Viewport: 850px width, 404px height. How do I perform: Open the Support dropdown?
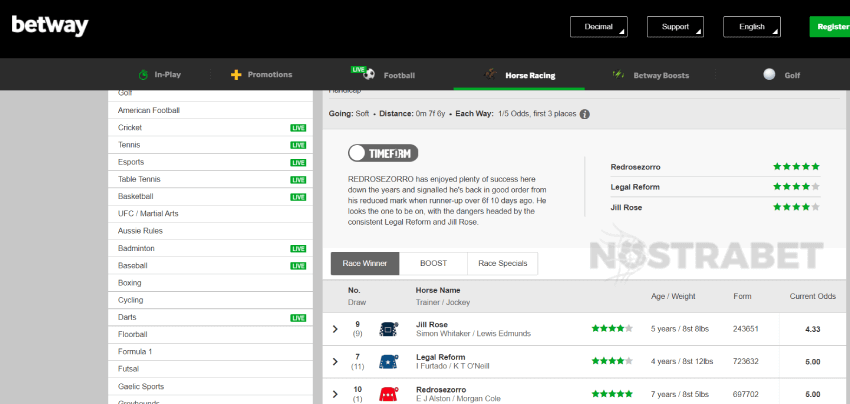(675, 27)
